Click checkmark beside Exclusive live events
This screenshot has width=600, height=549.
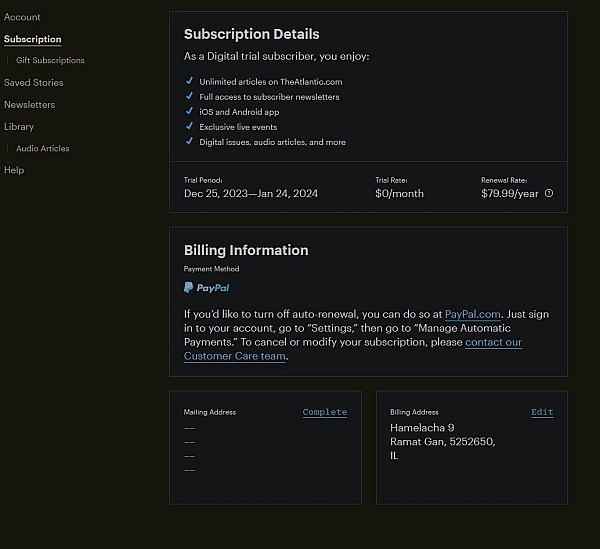pyautogui.click(x=189, y=126)
